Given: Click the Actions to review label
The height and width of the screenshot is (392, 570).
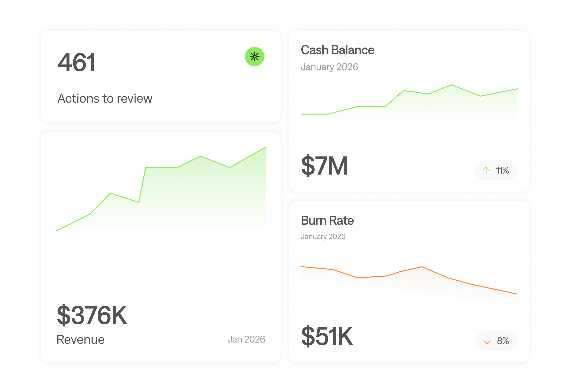Looking at the screenshot, I should pos(105,98).
